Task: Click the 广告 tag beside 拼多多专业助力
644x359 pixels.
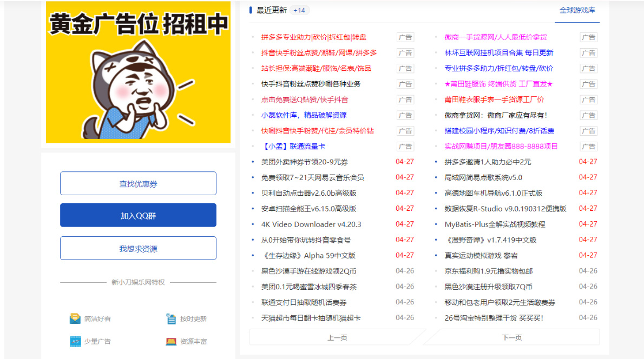Action: 404,37
